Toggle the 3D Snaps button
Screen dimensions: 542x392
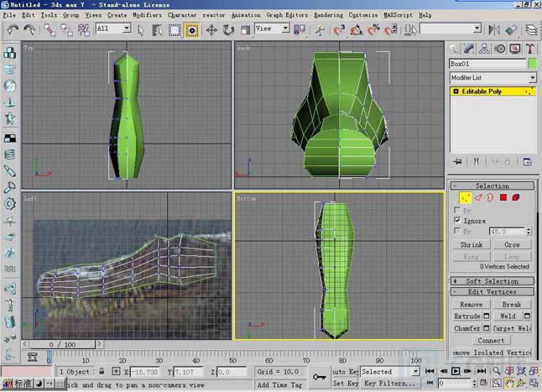(x=339, y=30)
